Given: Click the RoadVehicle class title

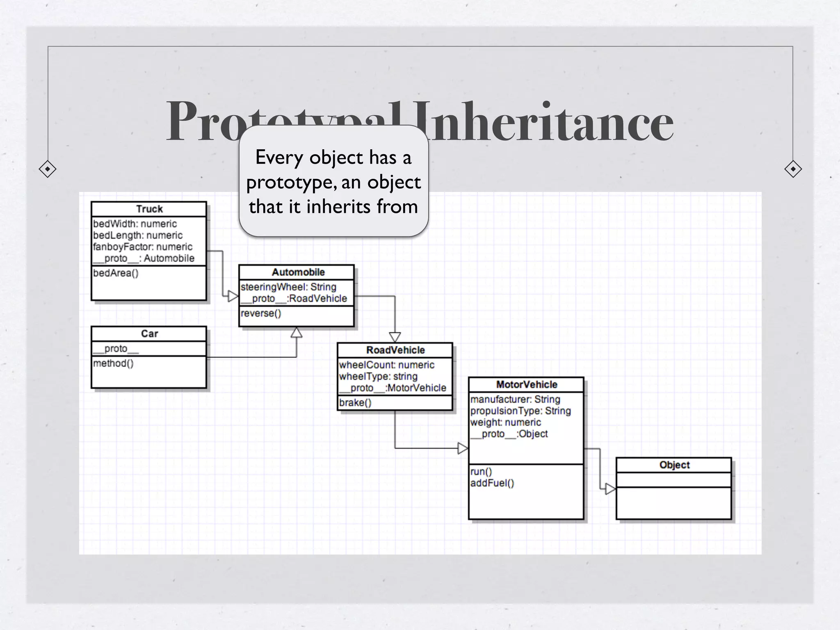Looking at the screenshot, I should (x=395, y=350).
